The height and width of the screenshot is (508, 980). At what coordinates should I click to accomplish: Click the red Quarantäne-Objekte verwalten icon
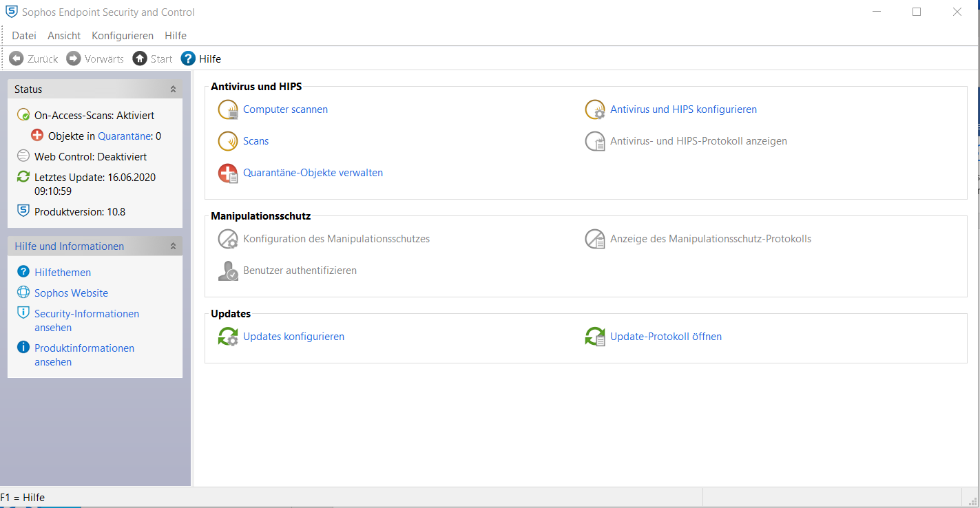pyautogui.click(x=228, y=173)
